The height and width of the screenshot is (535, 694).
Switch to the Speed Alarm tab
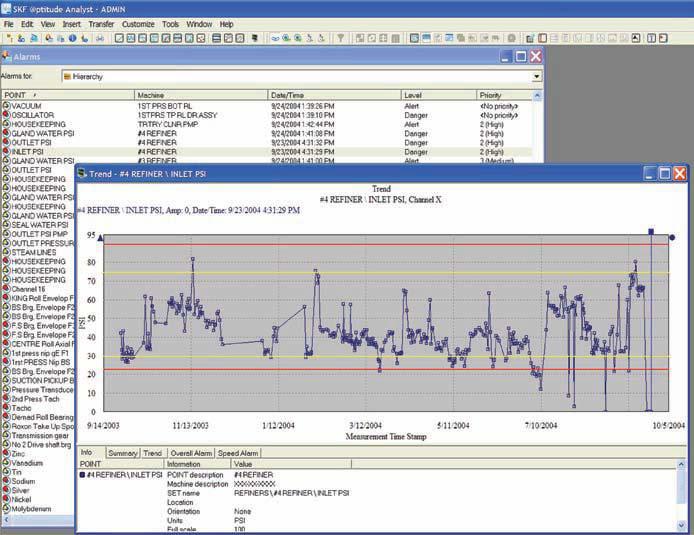[x=238, y=453]
